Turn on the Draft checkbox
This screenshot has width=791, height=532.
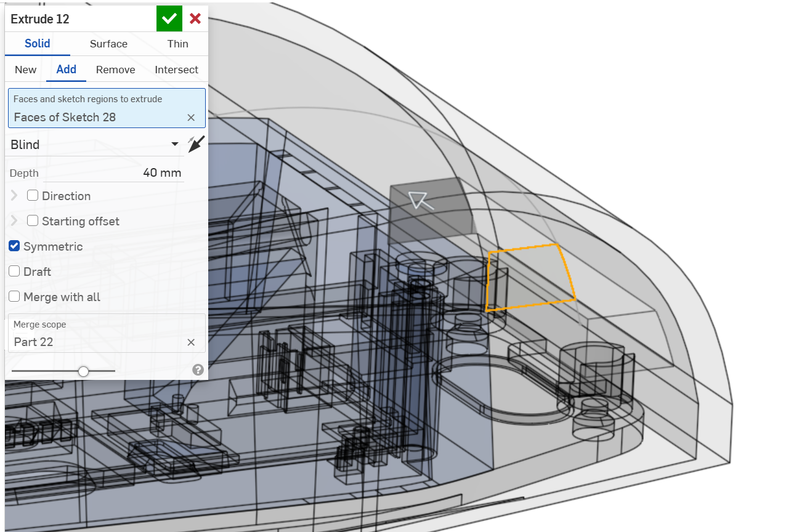pos(14,272)
